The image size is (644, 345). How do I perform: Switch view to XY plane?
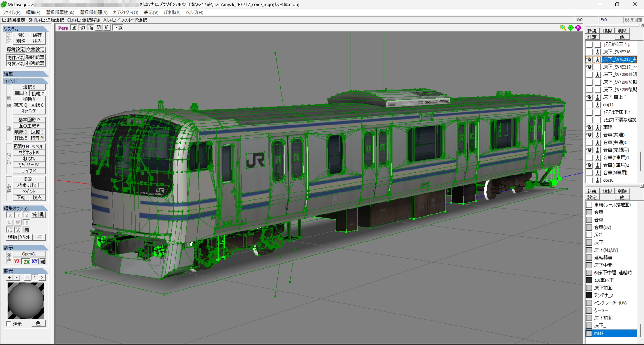point(35,261)
